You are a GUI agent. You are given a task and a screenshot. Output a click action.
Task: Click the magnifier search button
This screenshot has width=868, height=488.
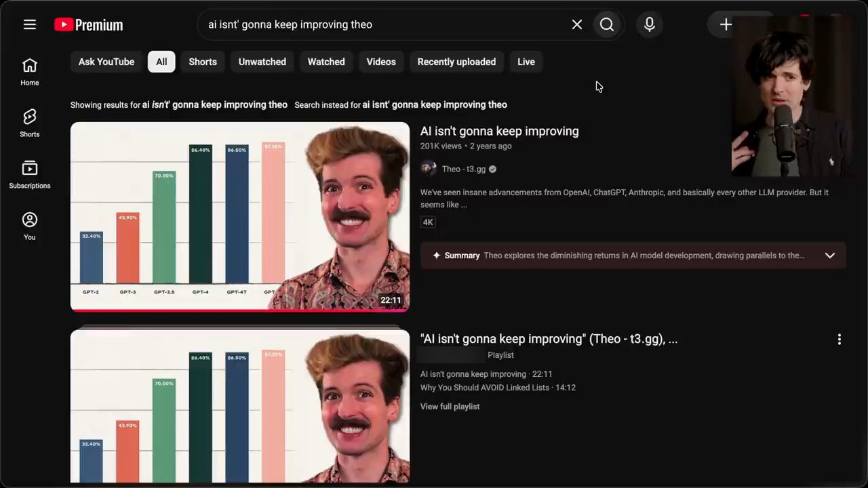point(607,24)
